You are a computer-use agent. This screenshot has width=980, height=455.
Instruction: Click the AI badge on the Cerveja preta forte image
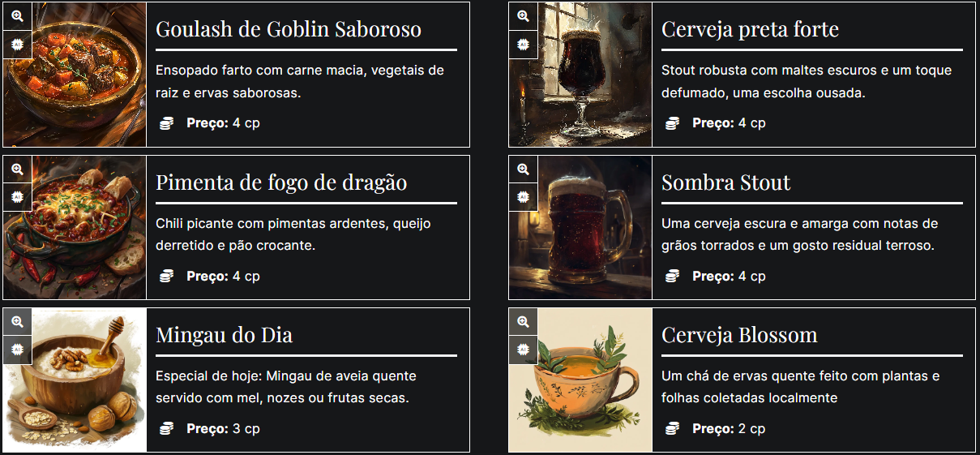[523, 45]
